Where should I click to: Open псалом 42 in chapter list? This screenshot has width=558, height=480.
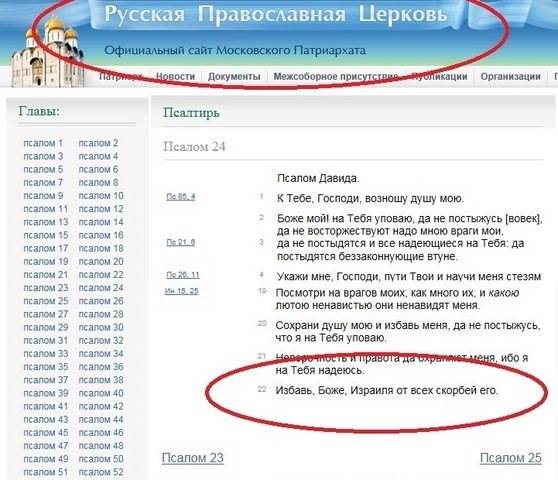[x=101, y=406]
